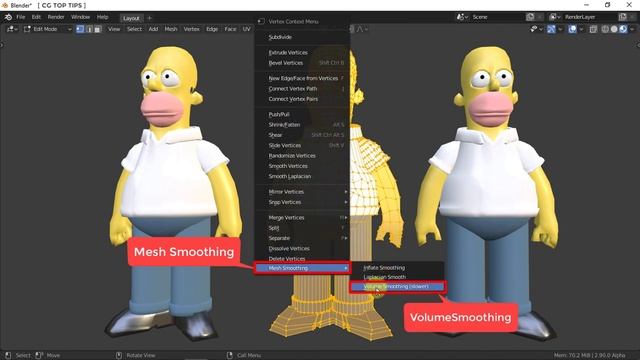
Task: Enable edge select mode
Action: click(x=89, y=29)
